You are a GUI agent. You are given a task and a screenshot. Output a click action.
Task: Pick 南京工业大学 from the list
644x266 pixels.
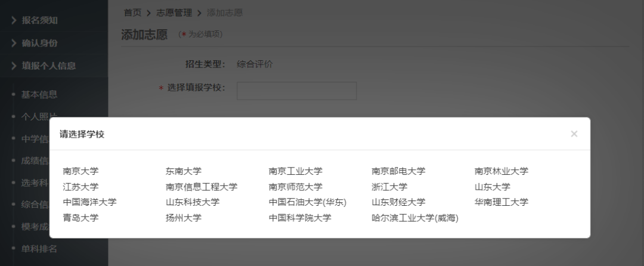point(295,171)
